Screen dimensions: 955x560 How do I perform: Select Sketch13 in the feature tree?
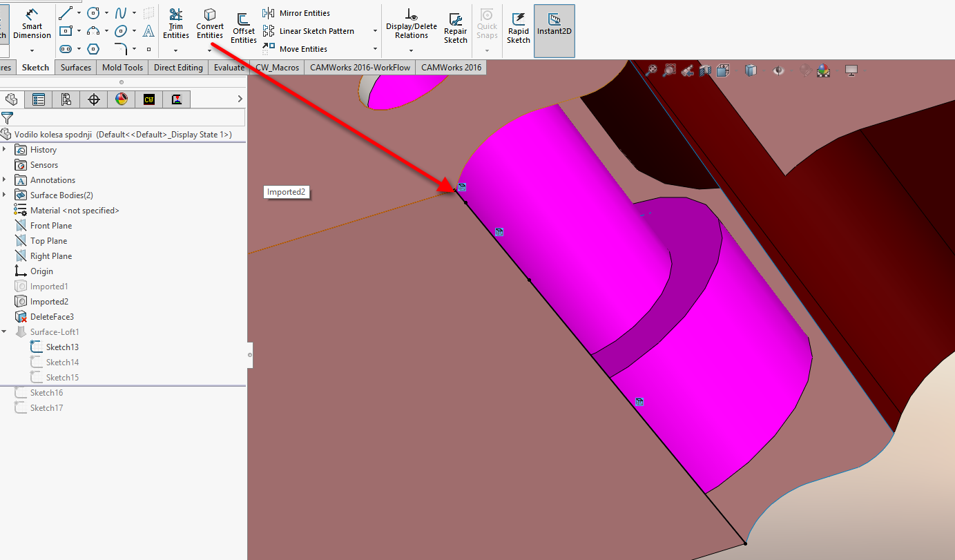pyautogui.click(x=62, y=347)
